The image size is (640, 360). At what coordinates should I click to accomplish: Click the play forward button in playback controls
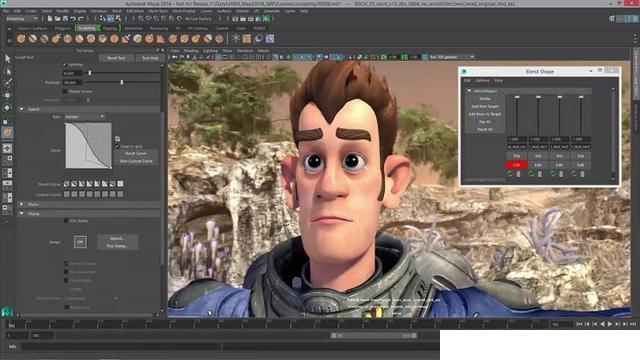coord(610,324)
